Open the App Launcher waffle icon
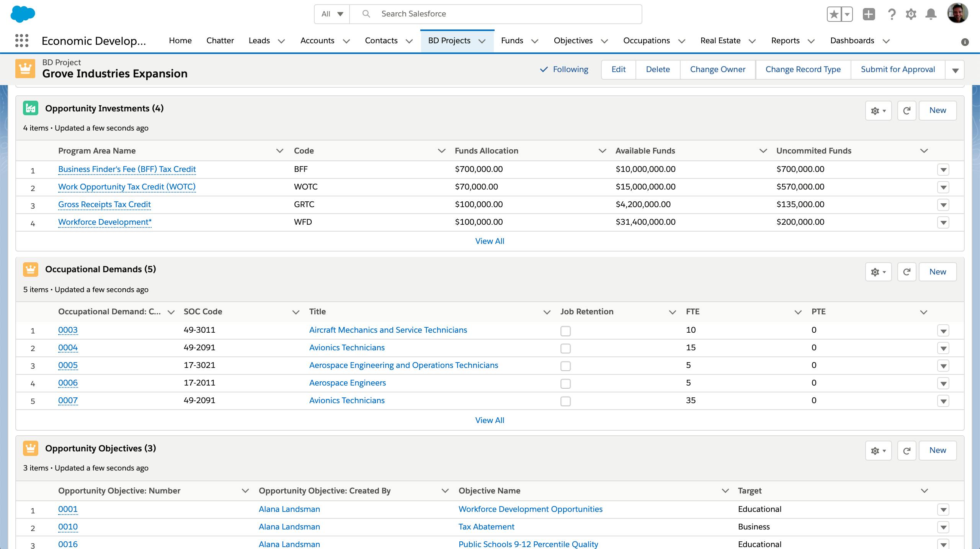This screenshot has height=549, width=980. pyautogui.click(x=22, y=41)
